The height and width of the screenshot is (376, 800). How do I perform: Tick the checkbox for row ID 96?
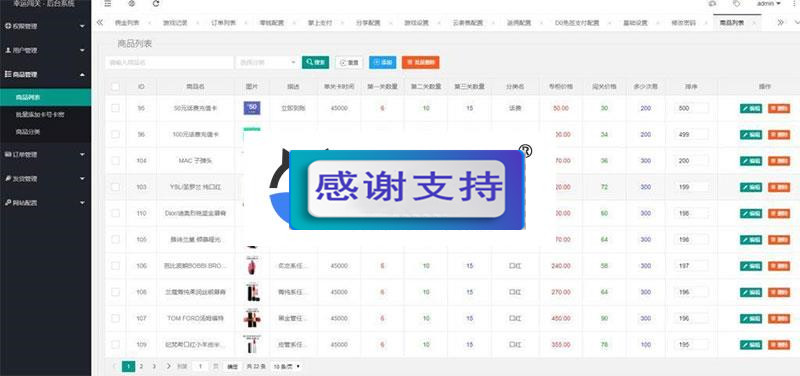115,135
